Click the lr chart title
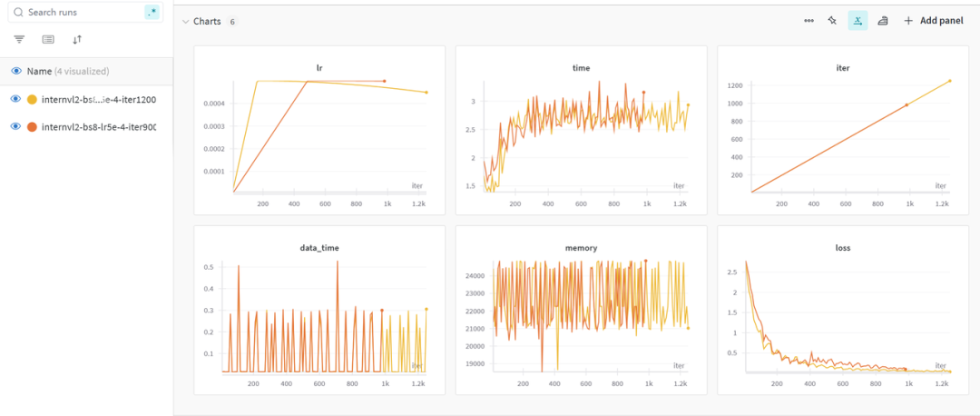The width and height of the screenshot is (980, 416). click(x=319, y=67)
